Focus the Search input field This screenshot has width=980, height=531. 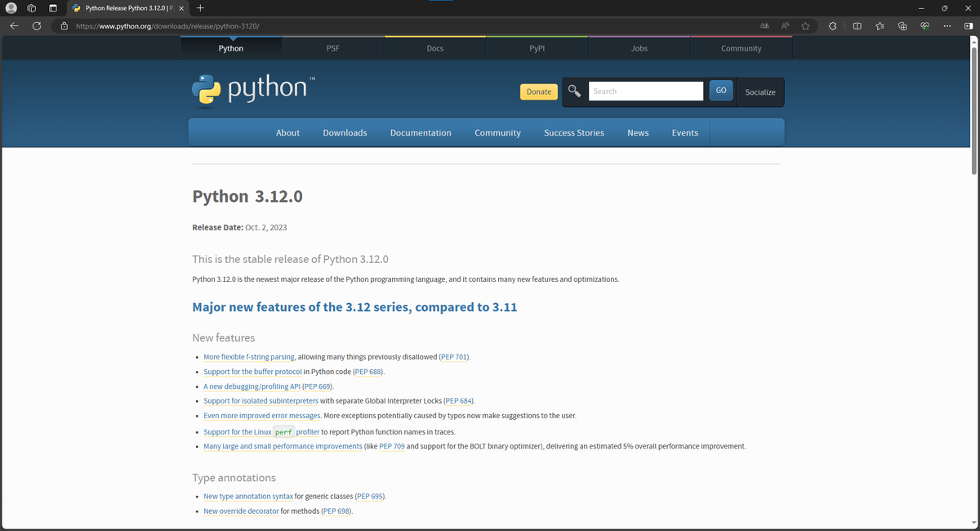coord(646,91)
